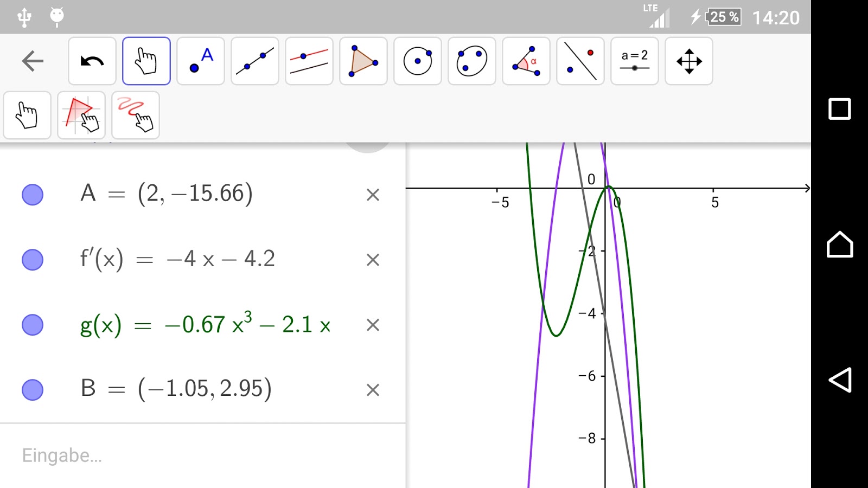Select the Move graphics view tool
868x488 pixels.
[x=689, y=61]
